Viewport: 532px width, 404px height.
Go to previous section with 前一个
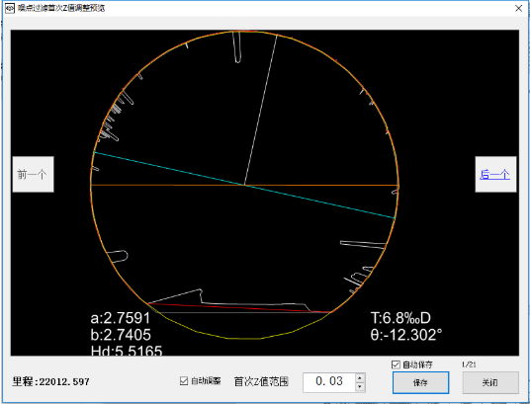(x=33, y=174)
